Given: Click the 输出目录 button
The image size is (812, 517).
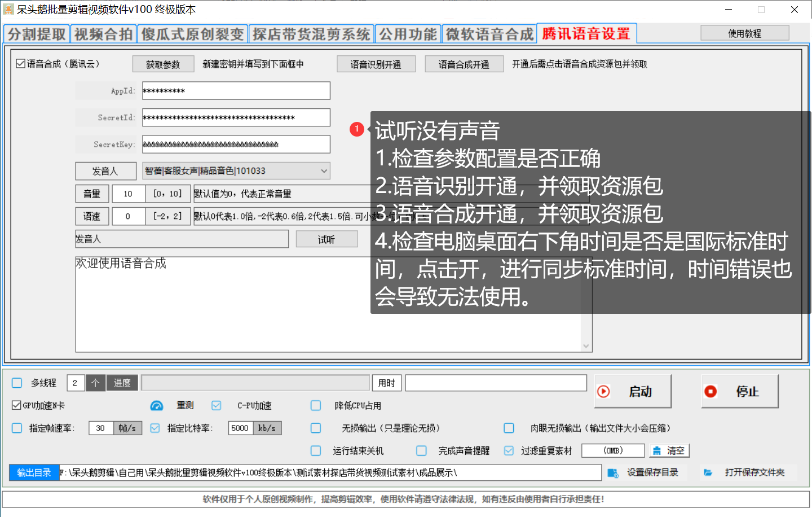Looking at the screenshot, I should (34, 472).
